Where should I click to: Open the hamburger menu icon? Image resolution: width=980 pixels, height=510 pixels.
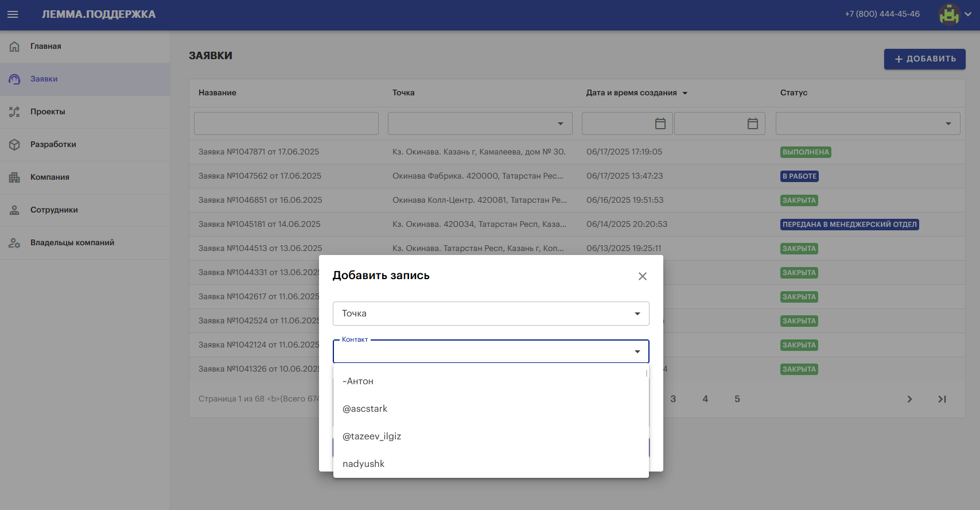click(13, 14)
